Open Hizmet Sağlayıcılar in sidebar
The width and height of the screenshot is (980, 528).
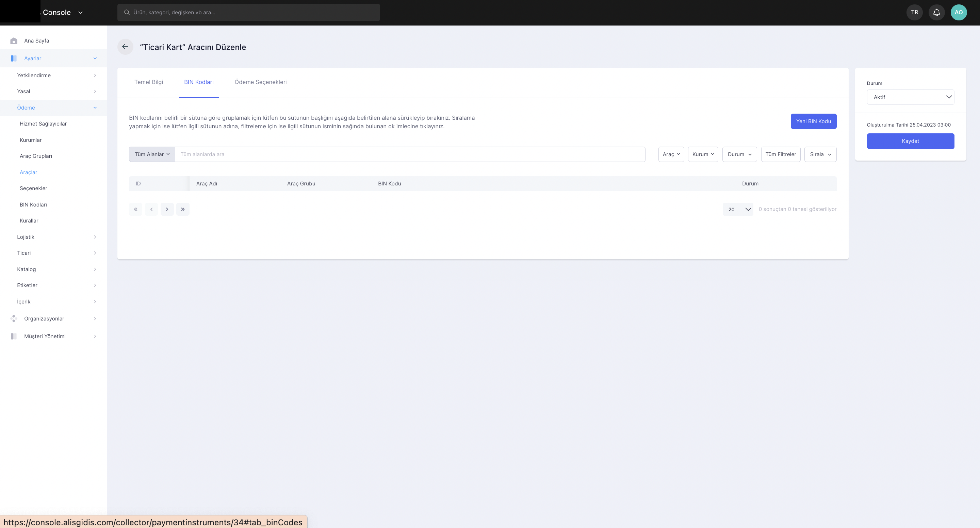coord(43,123)
